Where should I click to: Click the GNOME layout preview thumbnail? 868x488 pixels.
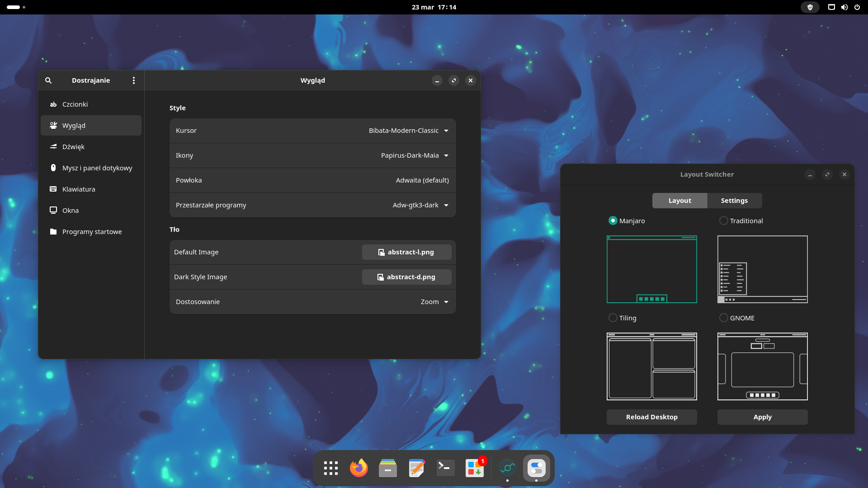coord(762,366)
